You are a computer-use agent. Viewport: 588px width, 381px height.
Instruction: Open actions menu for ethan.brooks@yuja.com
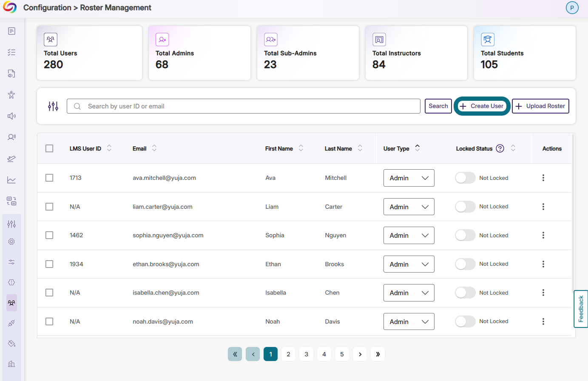click(543, 264)
